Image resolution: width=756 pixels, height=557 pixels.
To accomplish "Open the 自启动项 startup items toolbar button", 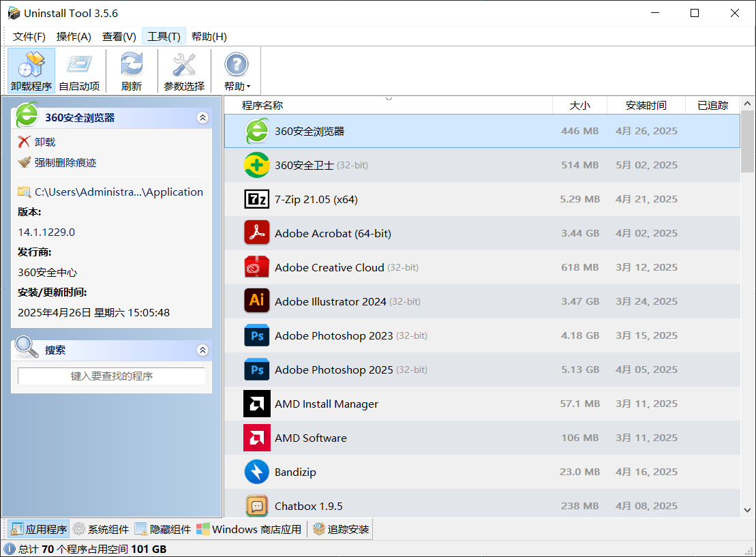I will 79,70.
